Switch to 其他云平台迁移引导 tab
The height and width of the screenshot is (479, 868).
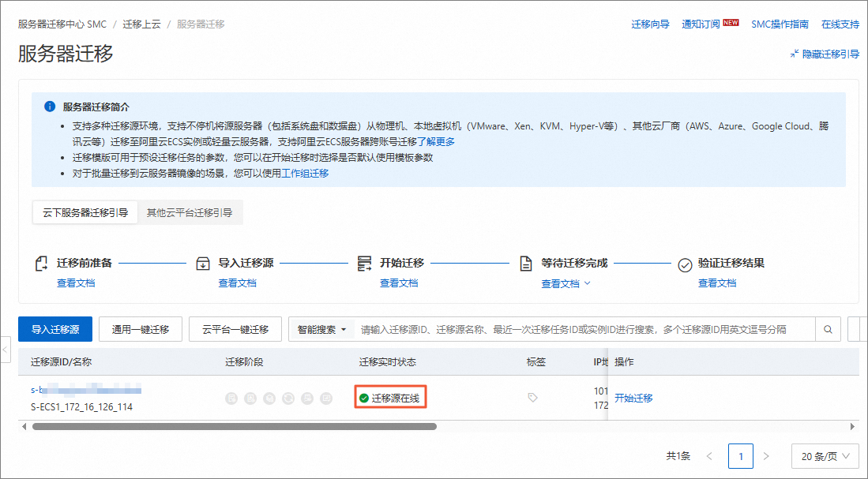190,212
